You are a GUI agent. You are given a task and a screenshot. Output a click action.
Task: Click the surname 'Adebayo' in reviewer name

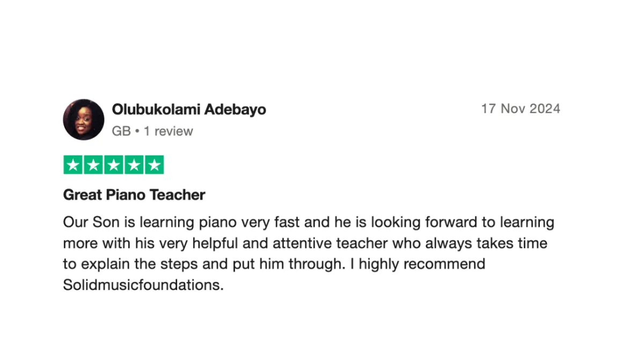[x=235, y=109]
